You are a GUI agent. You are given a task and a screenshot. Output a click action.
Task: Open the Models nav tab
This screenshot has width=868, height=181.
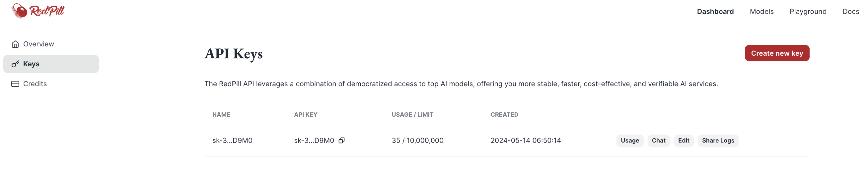click(x=761, y=12)
